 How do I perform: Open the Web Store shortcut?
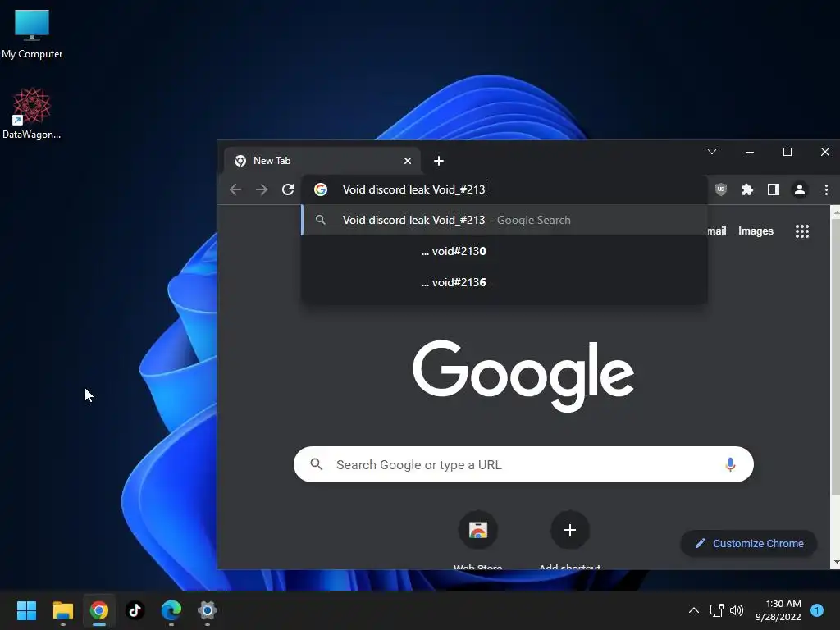(x=478, y=540)
